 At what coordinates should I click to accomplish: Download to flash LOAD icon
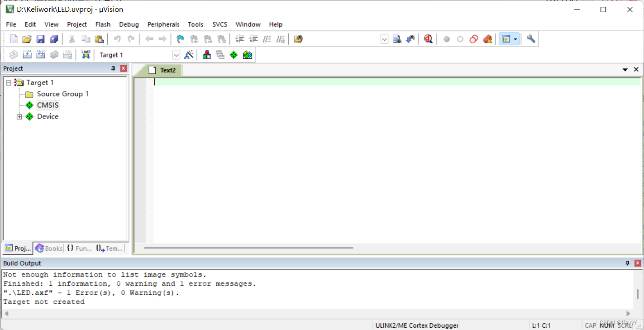pyautogui.click(x=86, y=55)
